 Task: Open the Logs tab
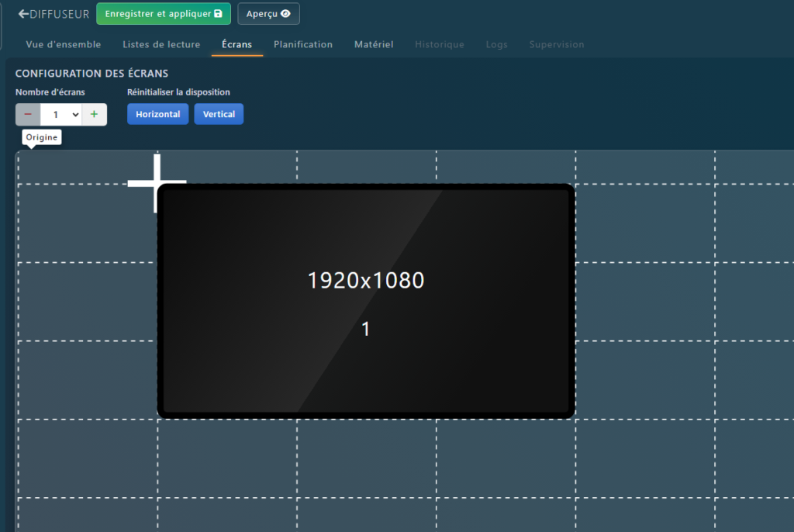pyautogui.click(x=496, y=44)
